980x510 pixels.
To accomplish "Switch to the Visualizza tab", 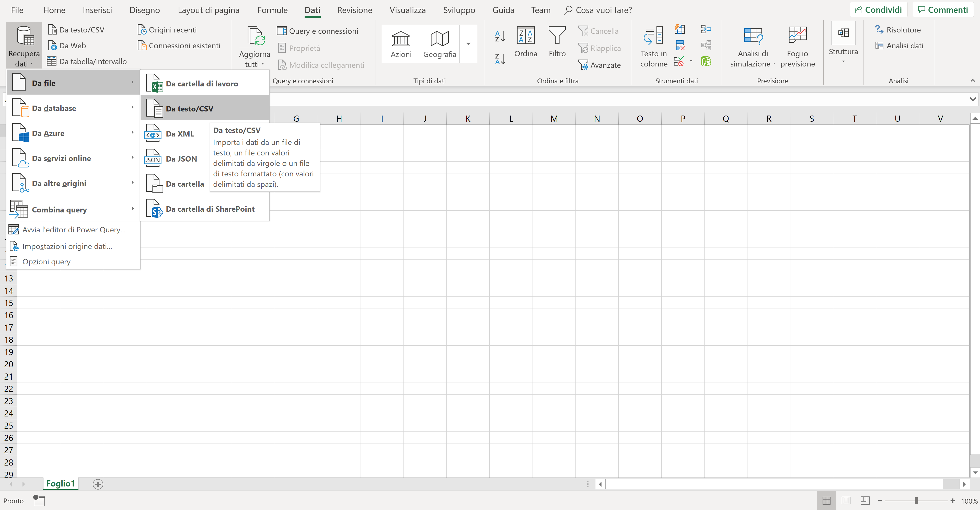I will [407, 10].
